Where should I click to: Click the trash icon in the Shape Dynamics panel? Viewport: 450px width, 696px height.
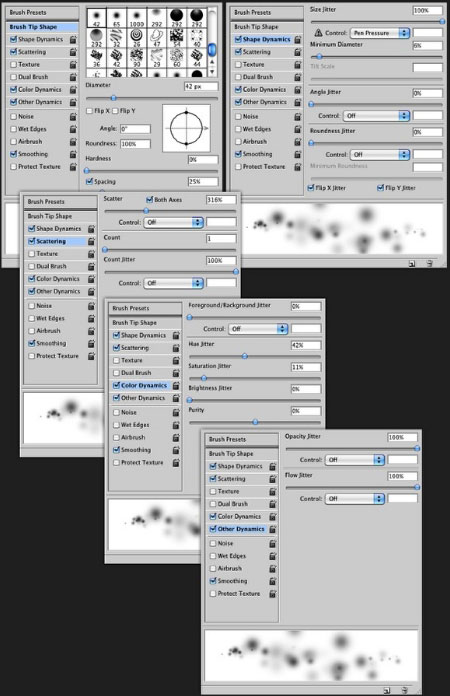tap(430, 264)
